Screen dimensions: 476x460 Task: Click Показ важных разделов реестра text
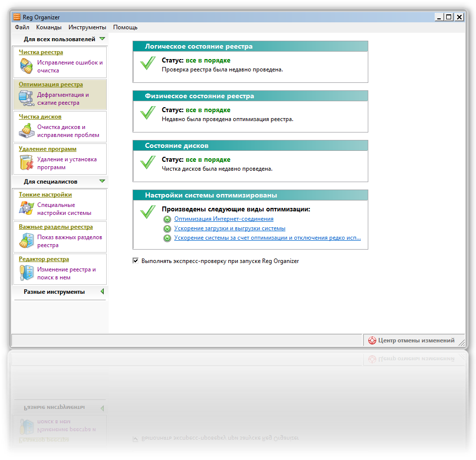69,241
